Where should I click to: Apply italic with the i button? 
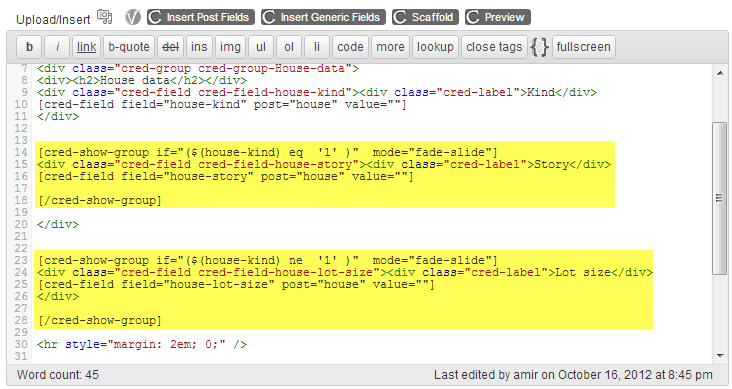[x=57, y=47]
